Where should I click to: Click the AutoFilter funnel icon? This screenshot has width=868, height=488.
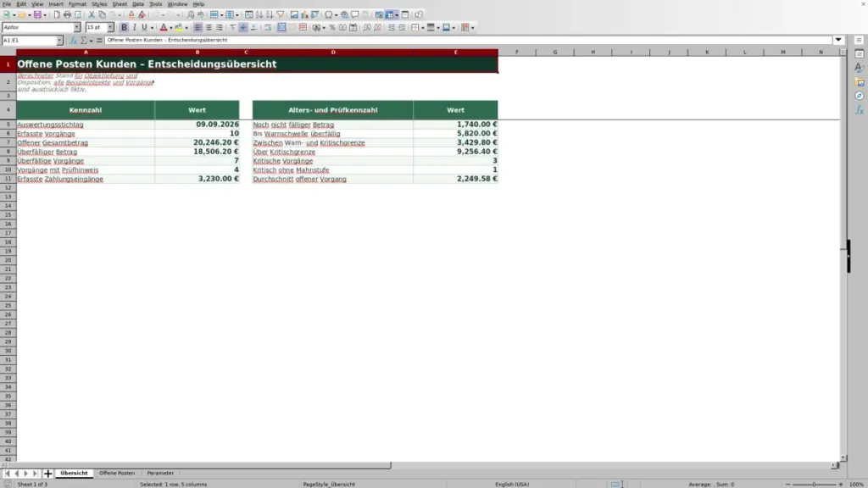(281, 15)
